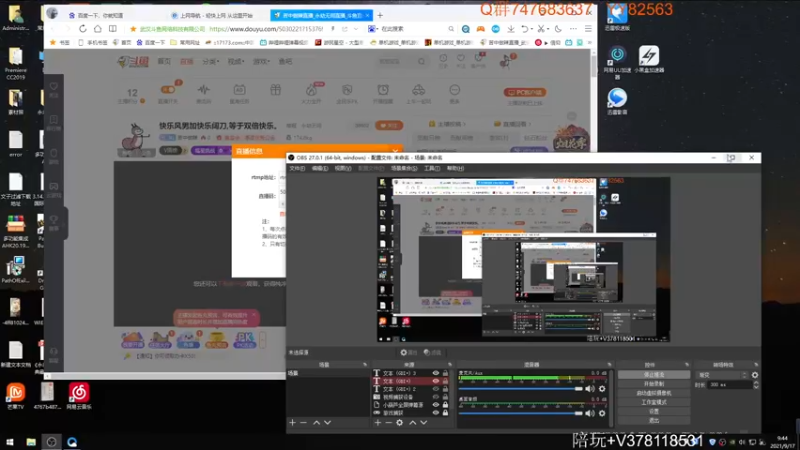Open the flame 火力 icon on Douyu toolbar
The height and width of the screenshot is (450, 800).
pyautogui.click(x=311, y=90)
